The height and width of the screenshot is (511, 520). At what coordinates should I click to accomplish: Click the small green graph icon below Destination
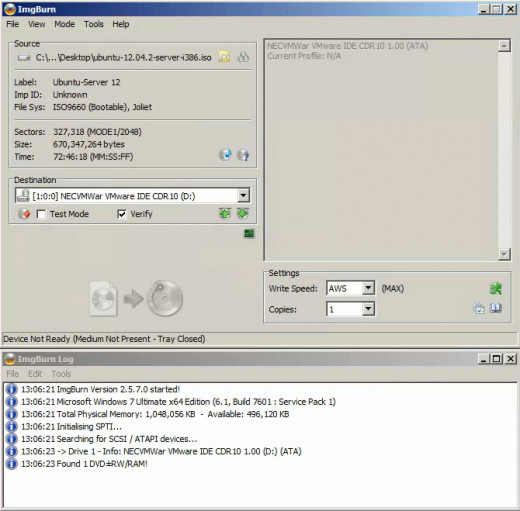pyautogui.click(x=249, y=234)
